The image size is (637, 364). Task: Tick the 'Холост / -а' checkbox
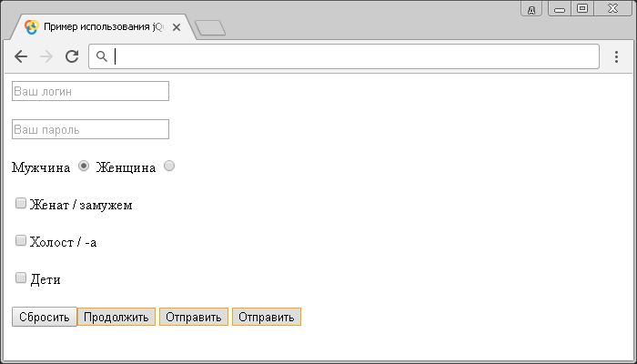[21, 241]
